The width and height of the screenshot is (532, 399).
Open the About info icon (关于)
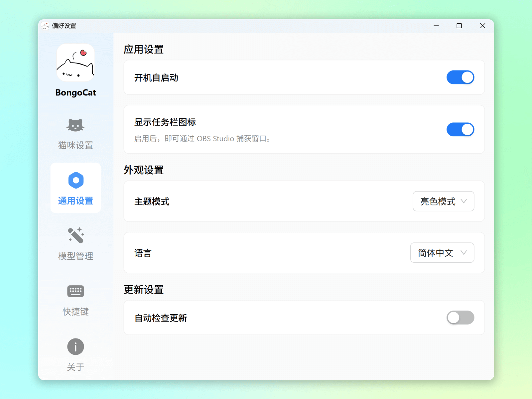[76, 346]
